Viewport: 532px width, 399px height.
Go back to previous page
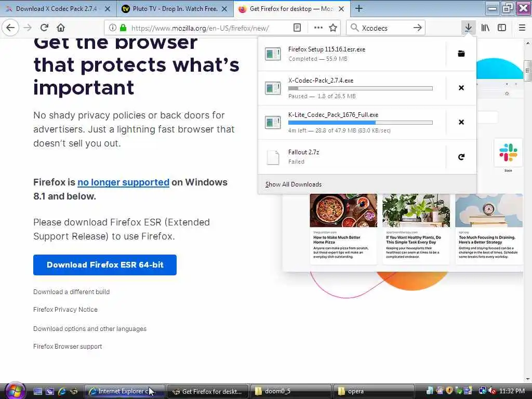pos(10,28)
